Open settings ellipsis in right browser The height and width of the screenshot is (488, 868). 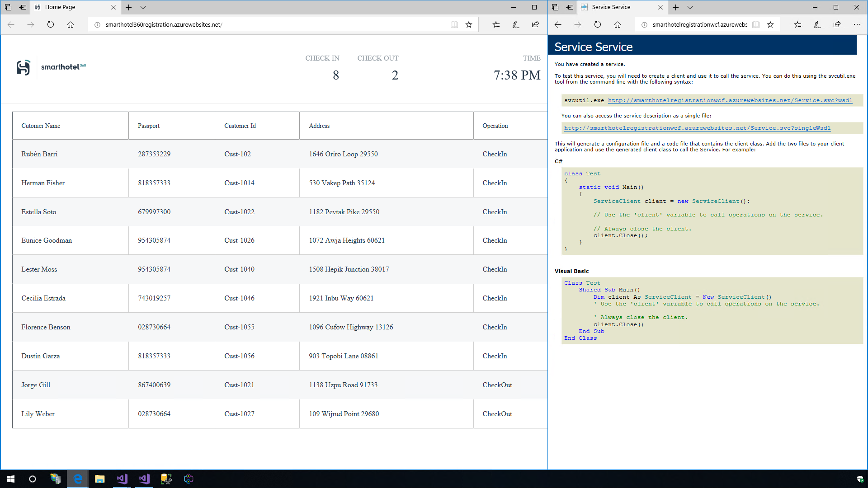coord(857,25)
